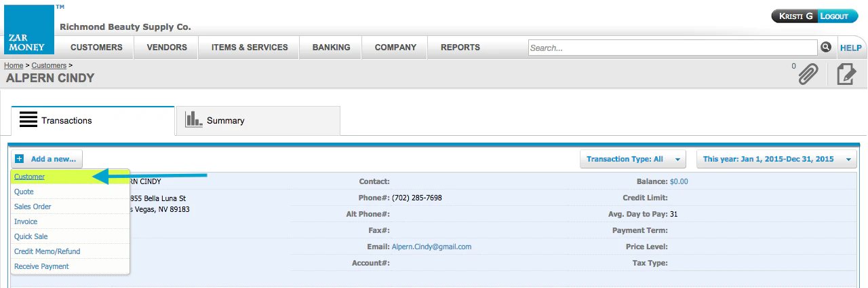Open the Vendors menu
This screenshot has height=288, width=868.
167,48
